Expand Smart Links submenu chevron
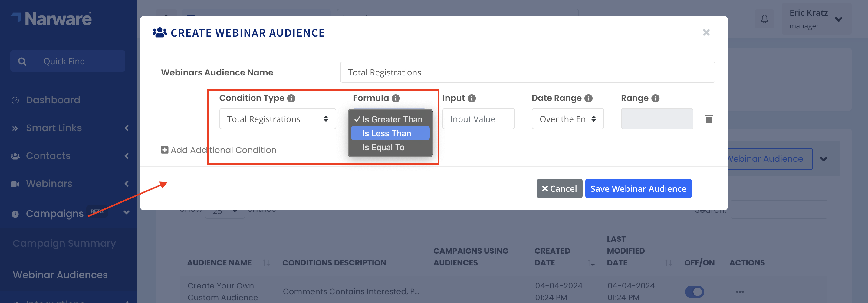 [x=127, y=128]
